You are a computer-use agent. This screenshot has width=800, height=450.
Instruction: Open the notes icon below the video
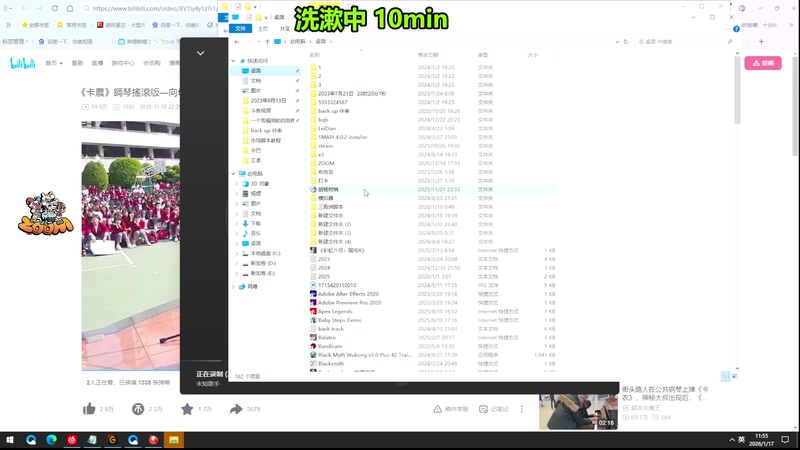tap(484, 409)
